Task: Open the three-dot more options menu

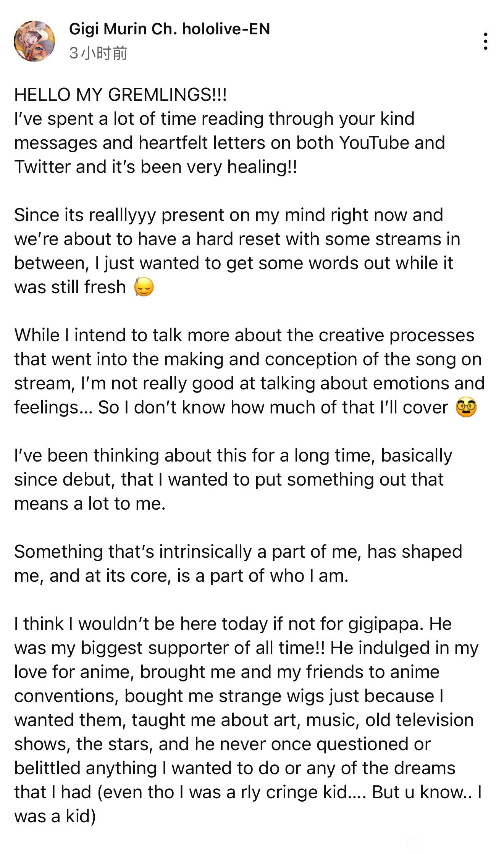Action: coord(485,41)
